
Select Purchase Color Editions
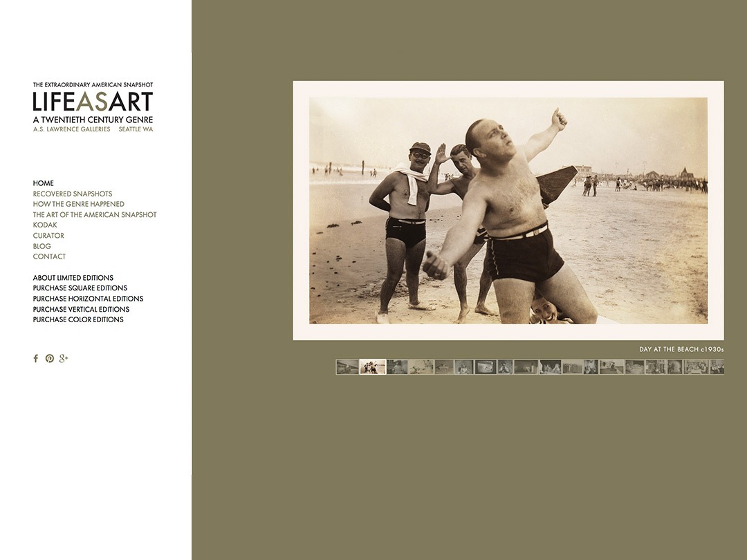pyautogui.click(x=78, y=320)
